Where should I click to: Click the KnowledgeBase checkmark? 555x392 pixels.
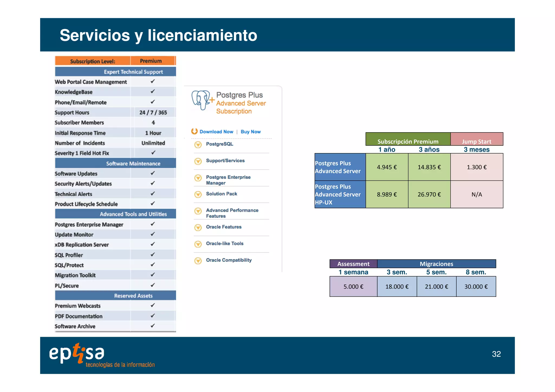(153, 91)
